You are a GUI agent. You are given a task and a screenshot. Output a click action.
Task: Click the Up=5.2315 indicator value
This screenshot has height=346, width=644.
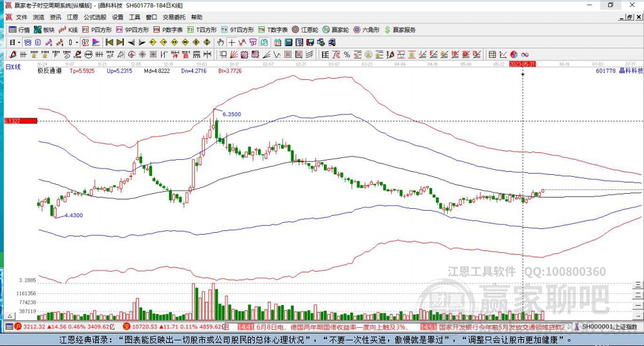click(x=119, y=70)
